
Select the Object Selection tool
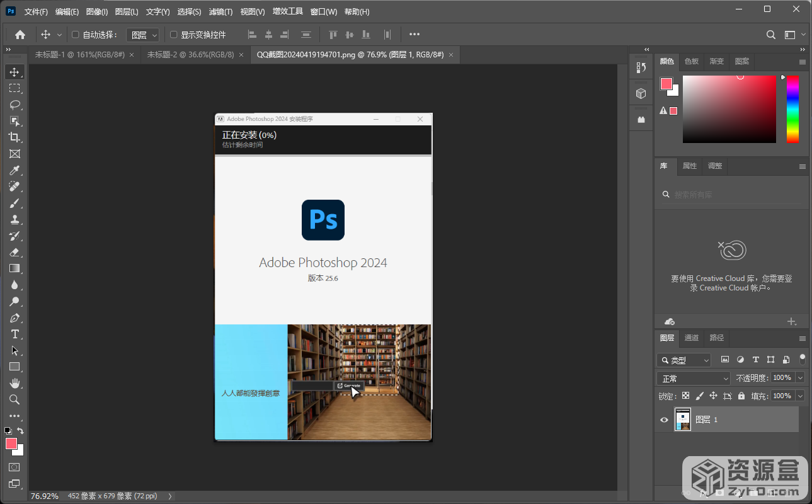coord(14,121)
